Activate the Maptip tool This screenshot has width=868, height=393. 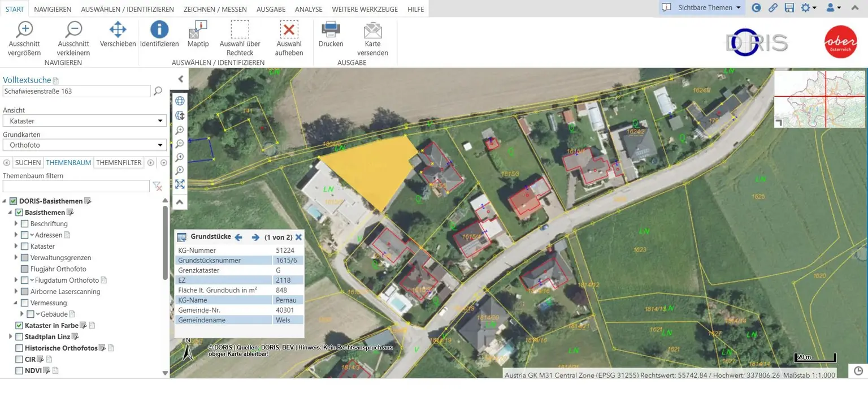click(x=198, y=30)
